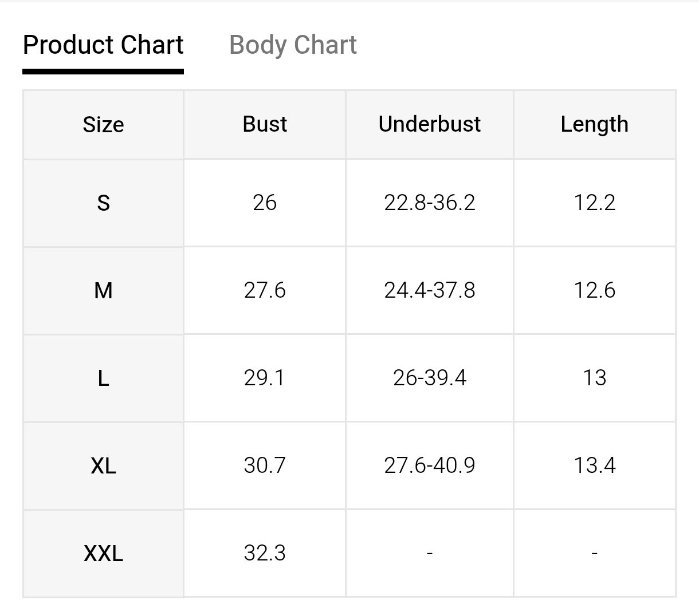Click the bust value 29.1
Screen dimensions: 699x616
point(265,378)
